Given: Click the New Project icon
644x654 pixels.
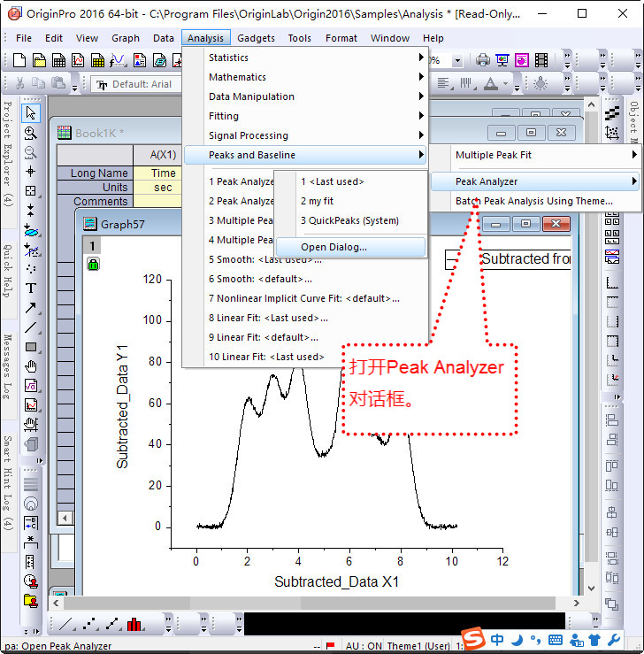Looking at the screenshot, I should pos(19,60).
